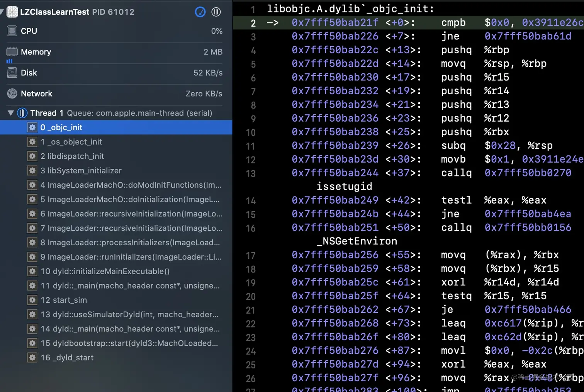Click frame icon for frame 7 recursiveInitialization

click(x=32, y=228)
